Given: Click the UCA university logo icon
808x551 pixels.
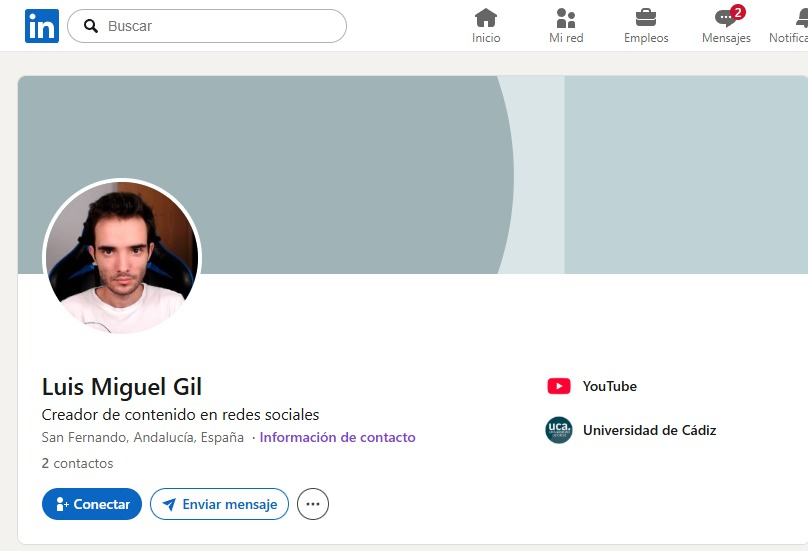Looking at the screenshot, I should [x=559, y=430].
